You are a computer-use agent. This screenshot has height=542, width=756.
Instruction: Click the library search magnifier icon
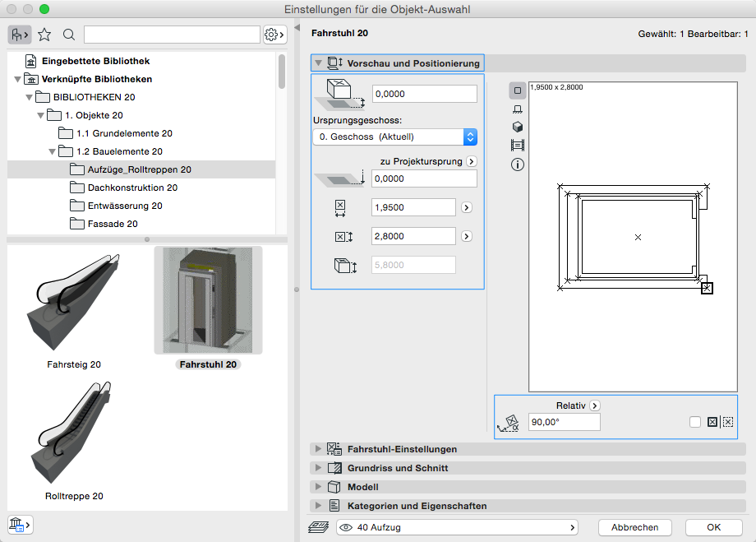[x=69, y=35]
